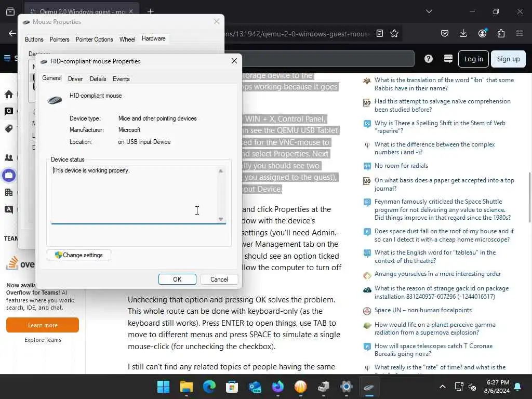This screenshot has width=532, height=399.
Task: Click the site help question mark icon
Action: (429, 59)
